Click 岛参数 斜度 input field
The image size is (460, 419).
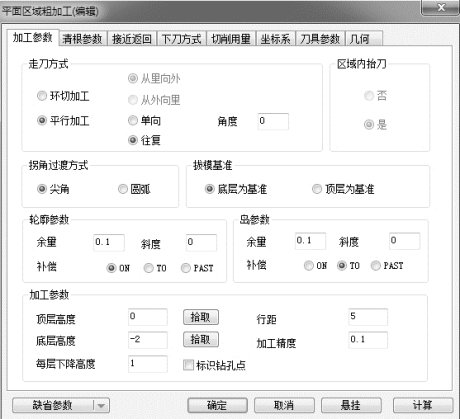point(405,241)
